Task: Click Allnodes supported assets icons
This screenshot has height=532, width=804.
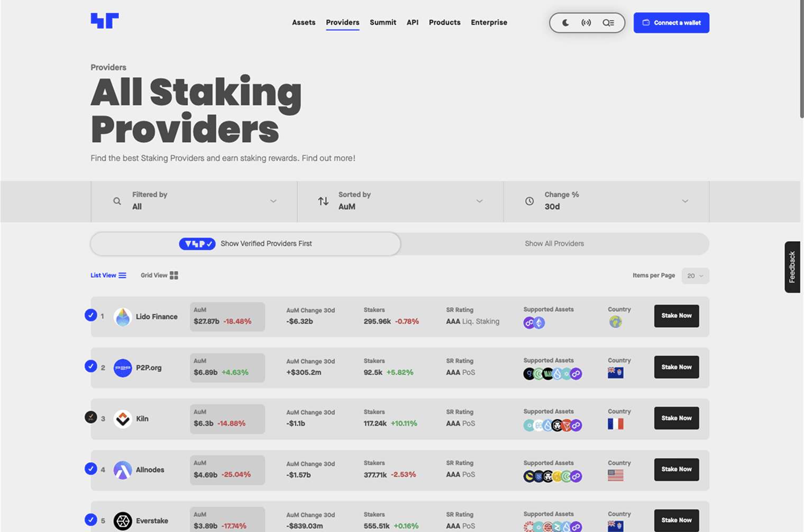Action: (x=553, y=476)
